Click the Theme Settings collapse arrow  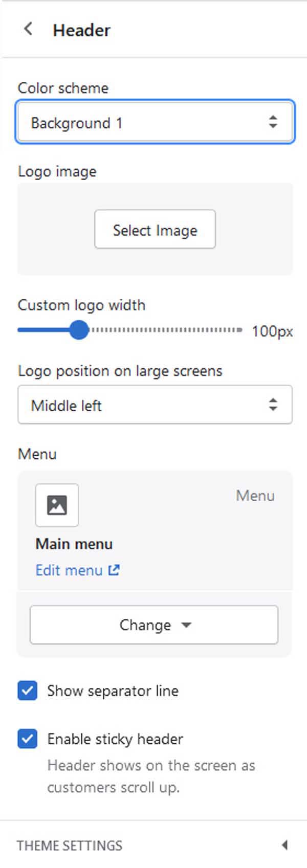coord(285,845)
